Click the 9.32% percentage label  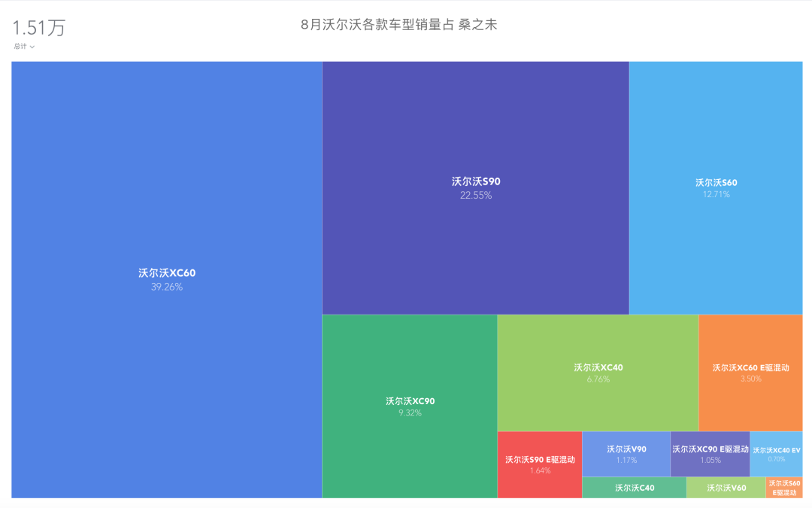410,413
